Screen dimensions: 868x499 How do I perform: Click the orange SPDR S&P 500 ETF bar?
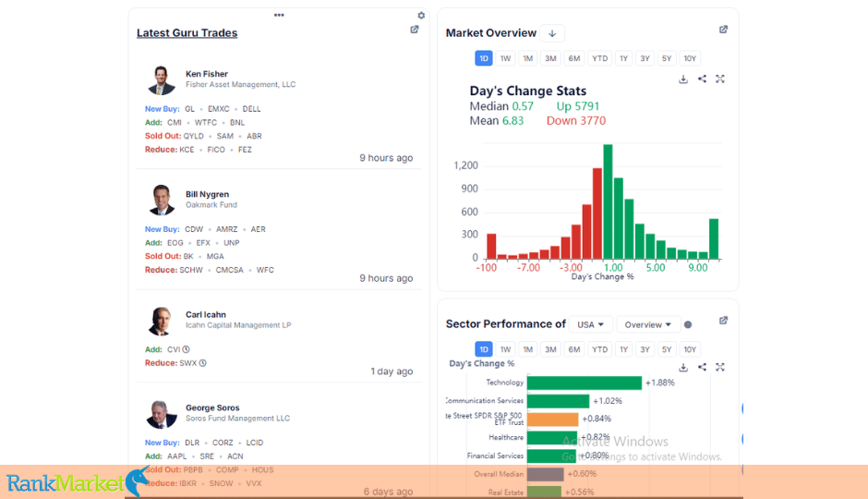click(x=552, y=420)
